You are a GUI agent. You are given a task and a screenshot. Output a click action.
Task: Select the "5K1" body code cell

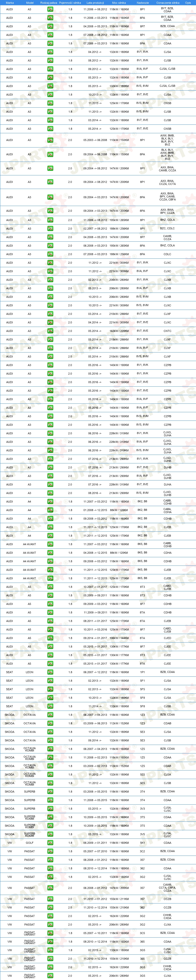142,843
